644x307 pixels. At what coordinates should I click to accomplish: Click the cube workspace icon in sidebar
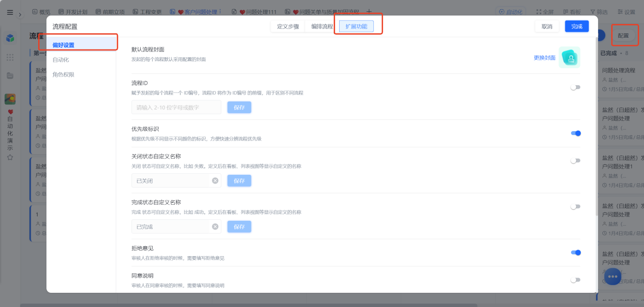click(10, 38)
